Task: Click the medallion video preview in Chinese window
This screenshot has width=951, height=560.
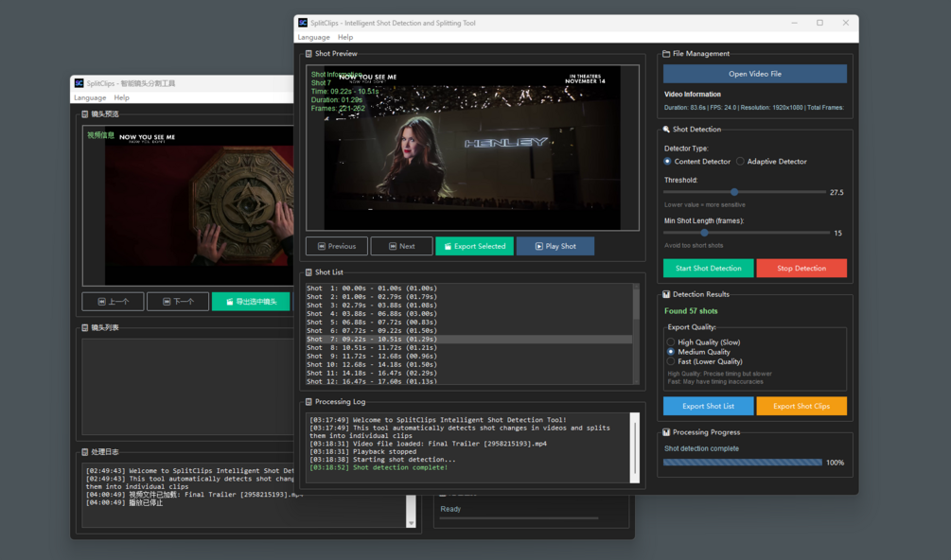Action: pyautogui.click(x=199, y=205)
